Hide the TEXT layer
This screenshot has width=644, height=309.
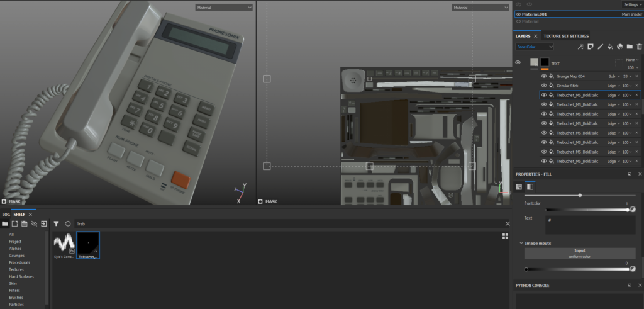pyautogui.click(x=518, y=62)
